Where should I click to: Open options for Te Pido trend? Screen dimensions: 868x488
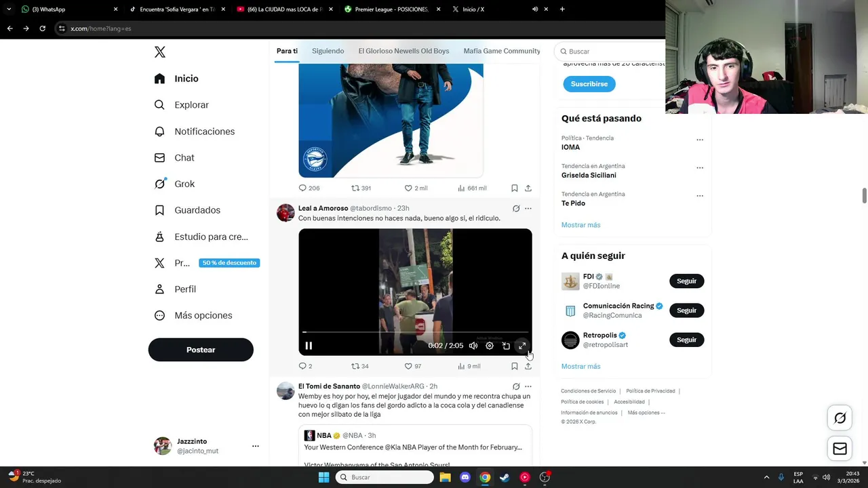[x=700, y=196]
